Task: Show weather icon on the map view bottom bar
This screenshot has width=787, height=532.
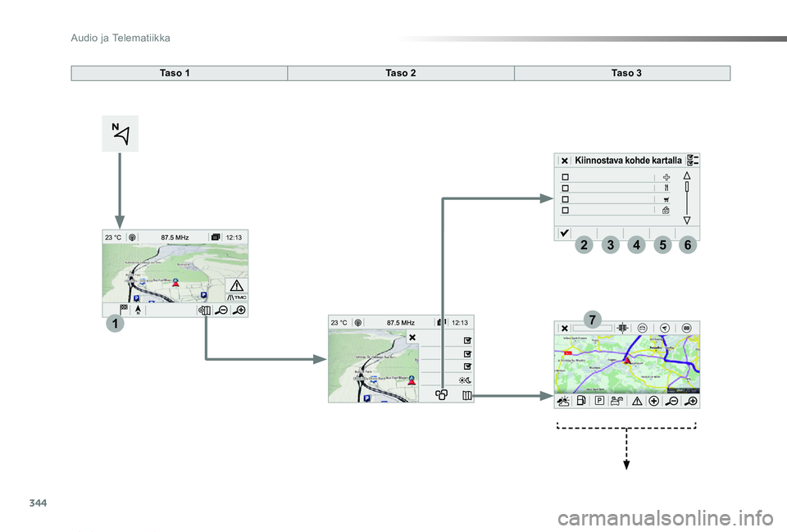Action: (563, 401)
